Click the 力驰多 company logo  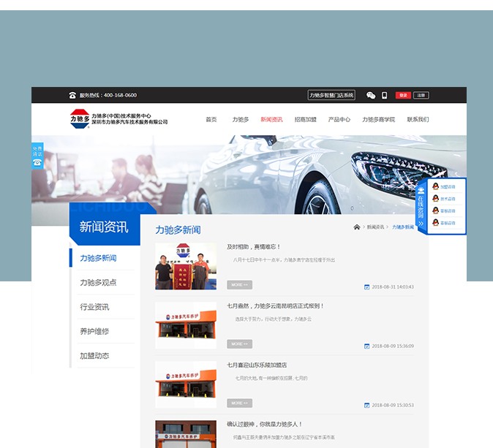80,118
